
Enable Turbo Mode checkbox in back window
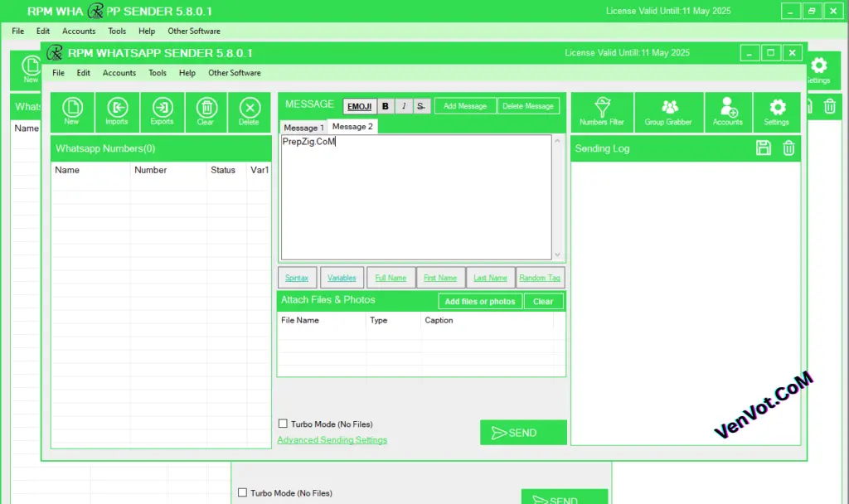pyautogui.click(x=242, y=492)
